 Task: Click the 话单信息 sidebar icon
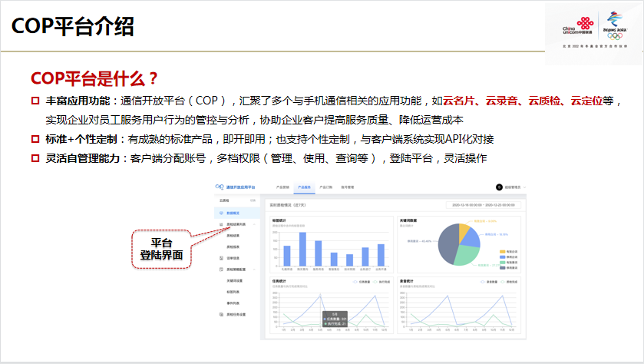click(220, 258)
